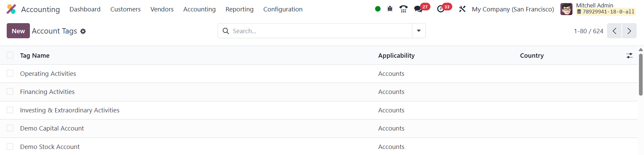
Task: Tick the select-all header checkbox
Action: (x=10, y=55)
